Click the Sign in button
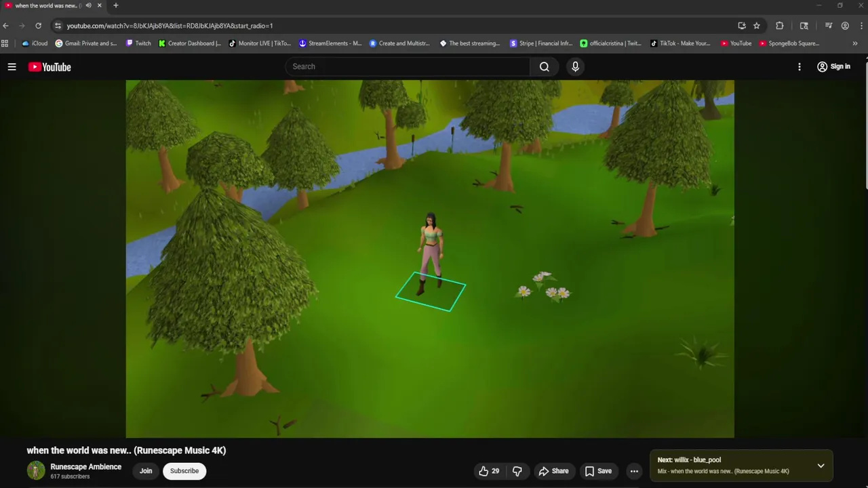 833,66
